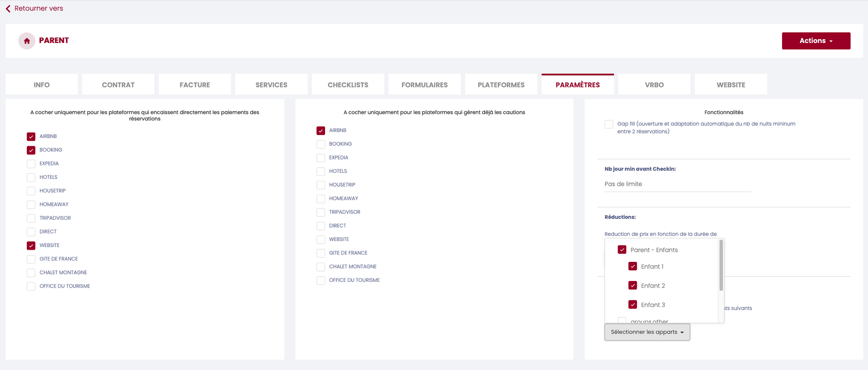
Task: Uncheck WEBSITE in the payments column
Action: pos(31,245)
